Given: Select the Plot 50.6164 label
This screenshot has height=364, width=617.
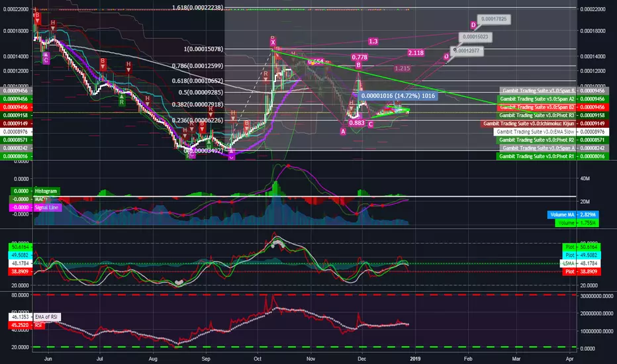Looking at the screenshot, I should (x=582, y=247).
